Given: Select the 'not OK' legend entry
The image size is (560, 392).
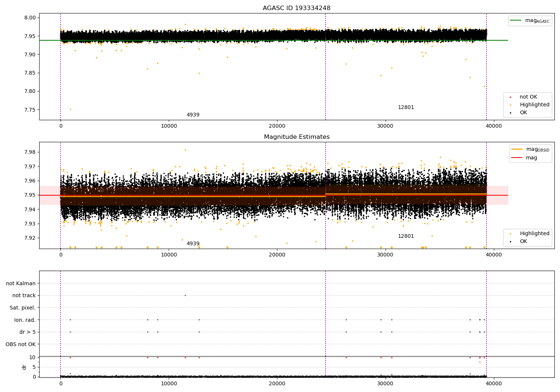Looking at the screenshot, I should click(x=528, y=97).
